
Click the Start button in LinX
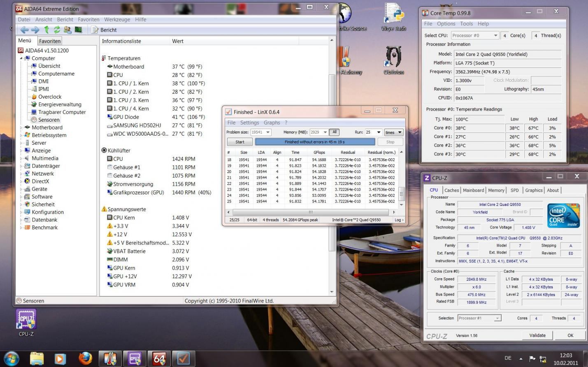pos(240,142)
